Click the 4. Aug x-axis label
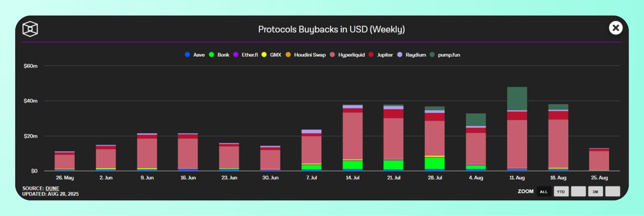 click(475, 178)
